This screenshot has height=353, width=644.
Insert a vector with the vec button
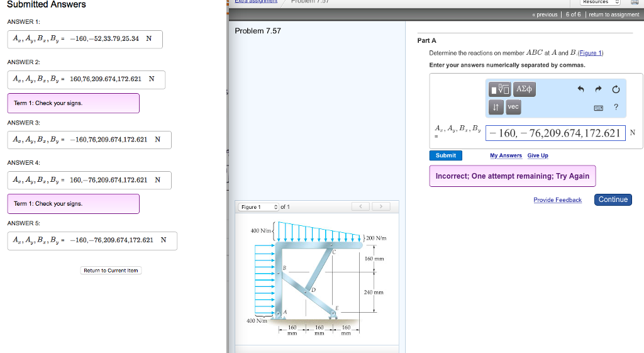point(513,107)
